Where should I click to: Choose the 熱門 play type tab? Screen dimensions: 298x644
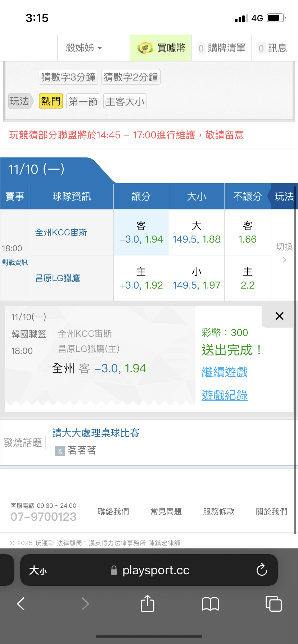pyautogui.click(x=51, y=101)
